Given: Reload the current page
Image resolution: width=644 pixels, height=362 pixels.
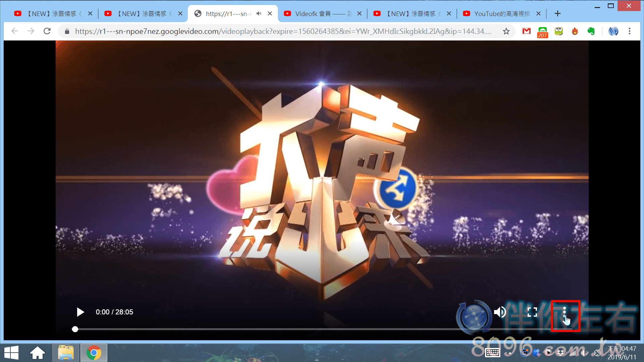Looking at the screenshot, I should (47, 31).
